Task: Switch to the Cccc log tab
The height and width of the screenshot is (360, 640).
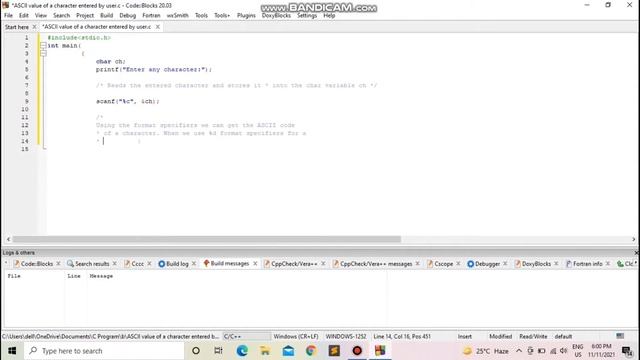Action: click(x=134, y=264)
